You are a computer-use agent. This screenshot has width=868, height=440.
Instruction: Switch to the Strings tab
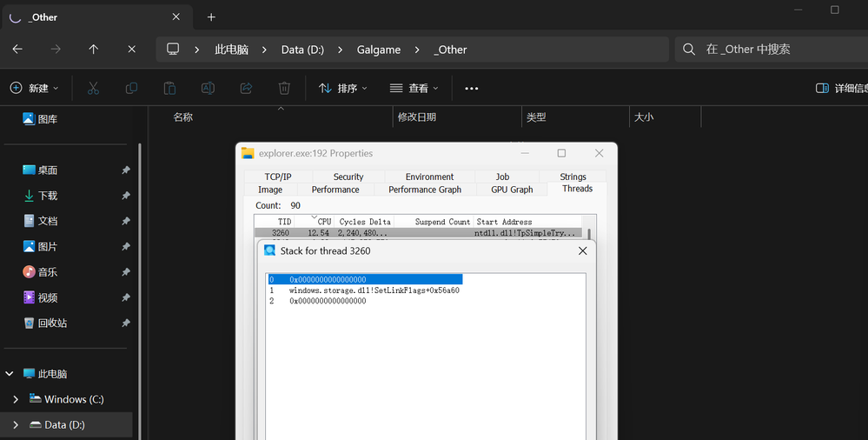pos(573,177)
